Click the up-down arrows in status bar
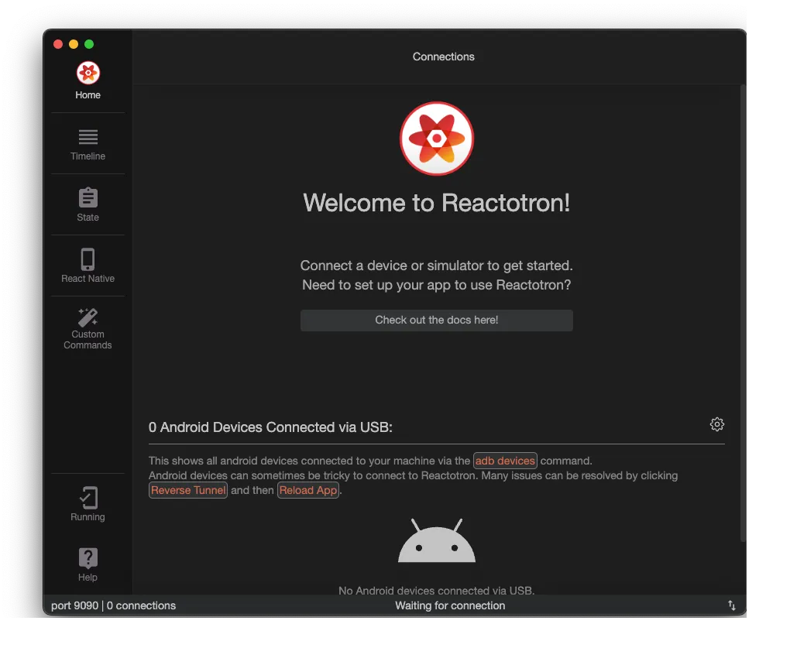 [732, 605]
